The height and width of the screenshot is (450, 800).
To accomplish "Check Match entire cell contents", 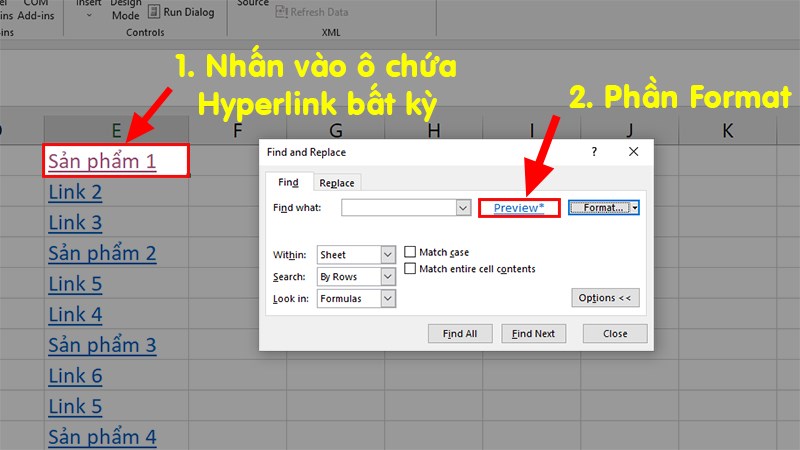I will pos(410,269).
